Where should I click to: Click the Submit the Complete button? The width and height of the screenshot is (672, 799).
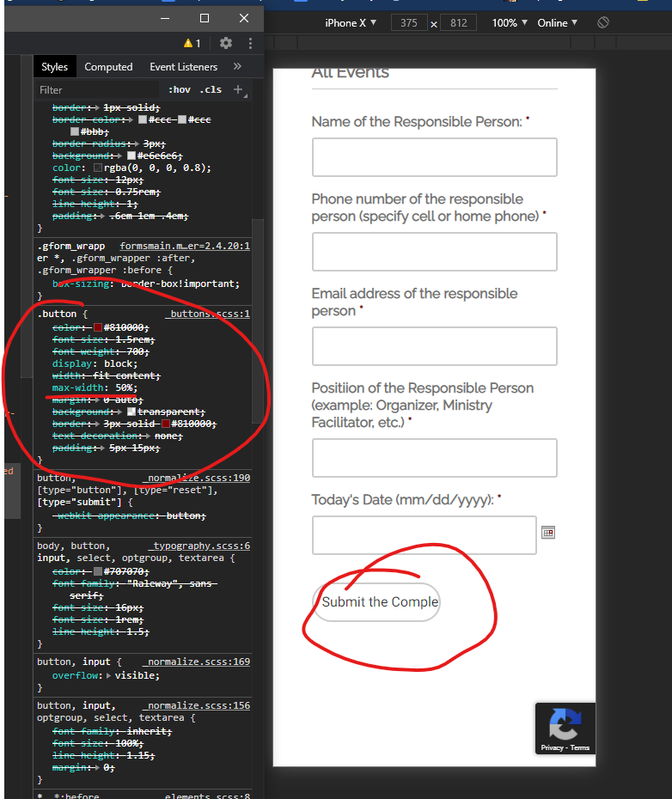point(376,601)
